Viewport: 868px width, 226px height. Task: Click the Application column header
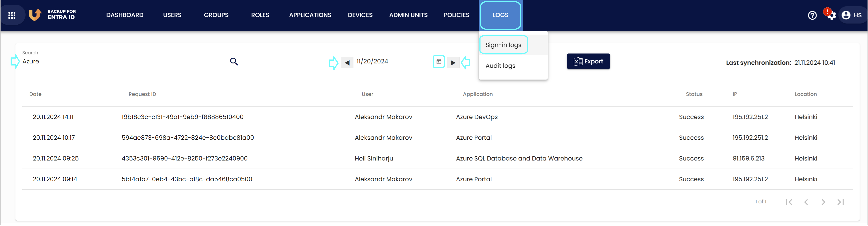pos(477,94)
